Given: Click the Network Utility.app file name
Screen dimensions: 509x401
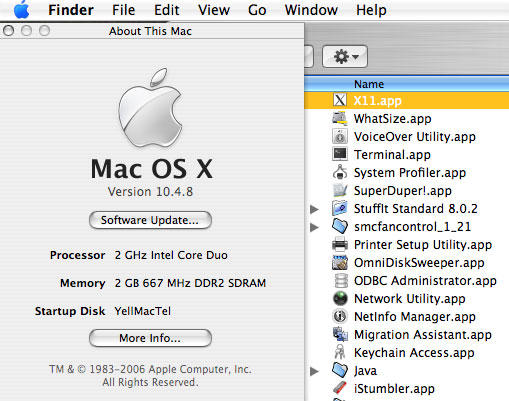Looking at the screenshot, I should [x=409, y=299].
